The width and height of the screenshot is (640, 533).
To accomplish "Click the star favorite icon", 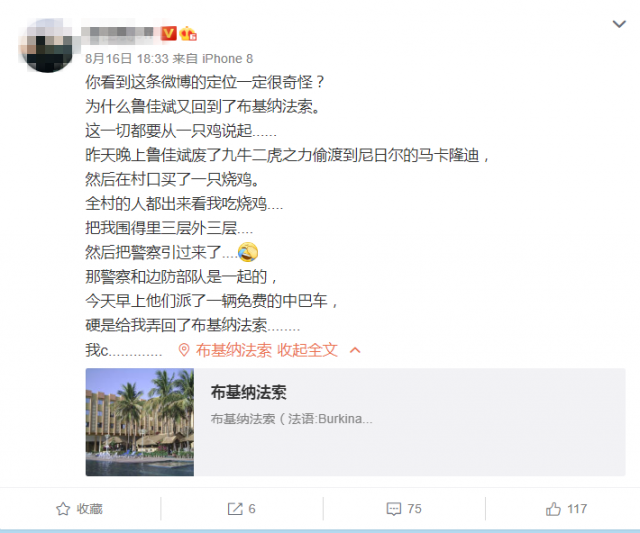I will tap(63, 509).
